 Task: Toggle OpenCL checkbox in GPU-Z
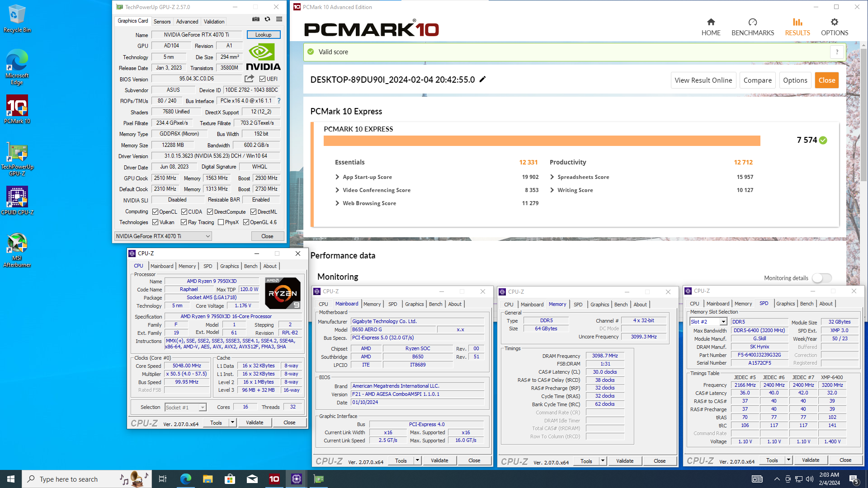pyautogui.click(x=156, y=212)
